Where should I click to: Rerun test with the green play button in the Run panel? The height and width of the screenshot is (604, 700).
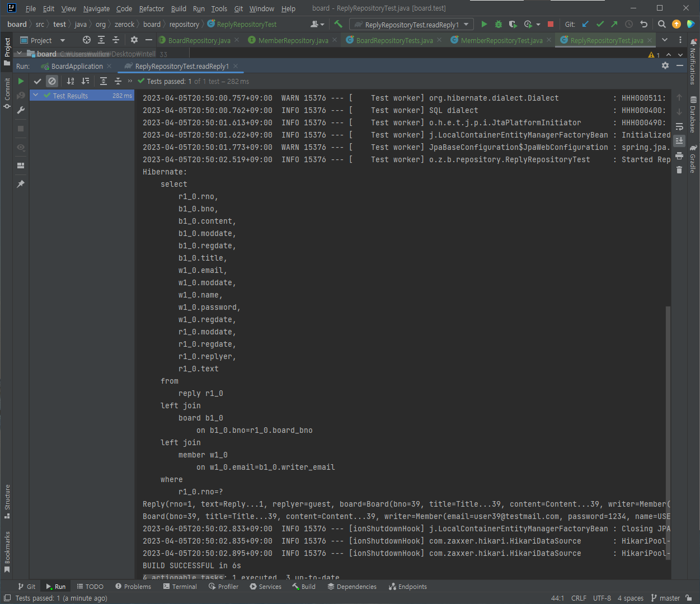[x=21, y=81]
